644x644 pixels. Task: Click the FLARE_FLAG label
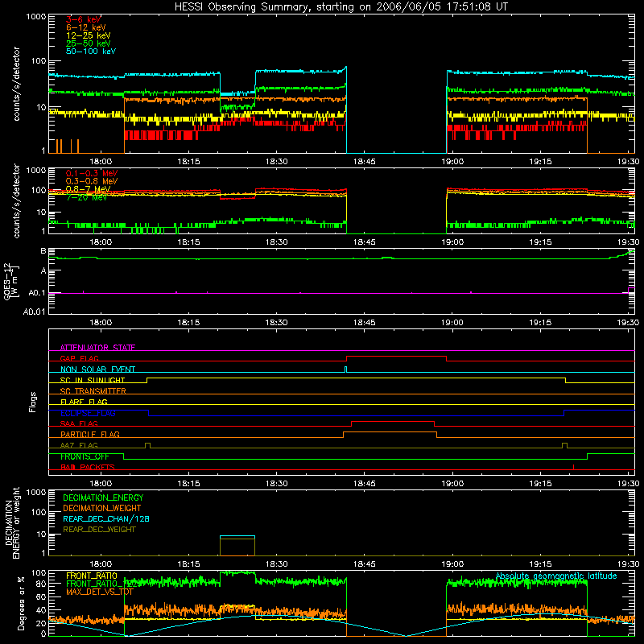click(x=84, y=402)
